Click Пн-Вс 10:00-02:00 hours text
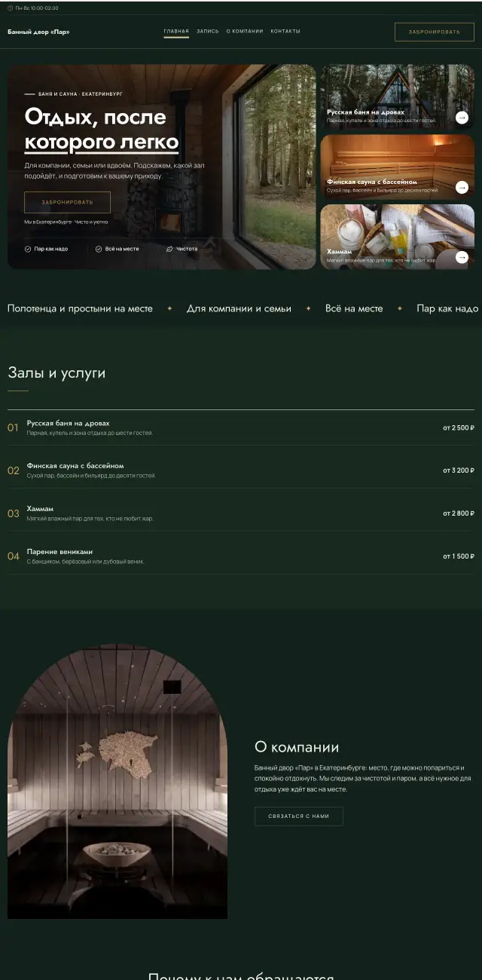Screen dimensions: 482x980 (x=37, y=8)
